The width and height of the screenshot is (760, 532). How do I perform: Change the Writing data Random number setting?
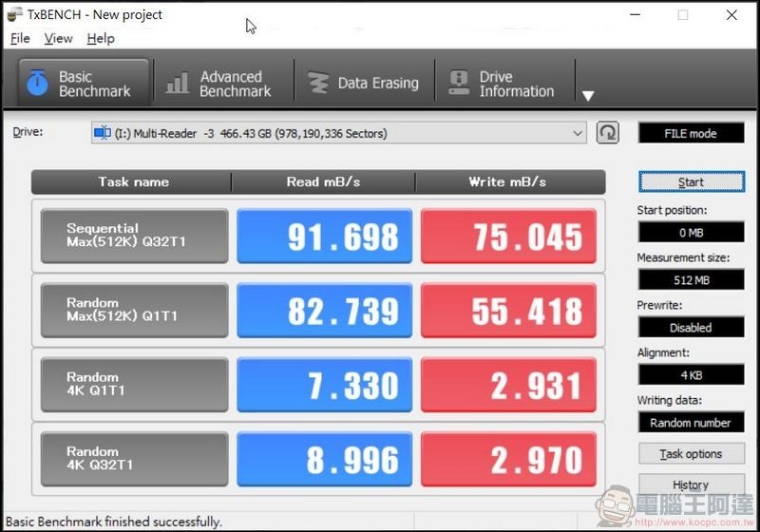tap(692, 423)
